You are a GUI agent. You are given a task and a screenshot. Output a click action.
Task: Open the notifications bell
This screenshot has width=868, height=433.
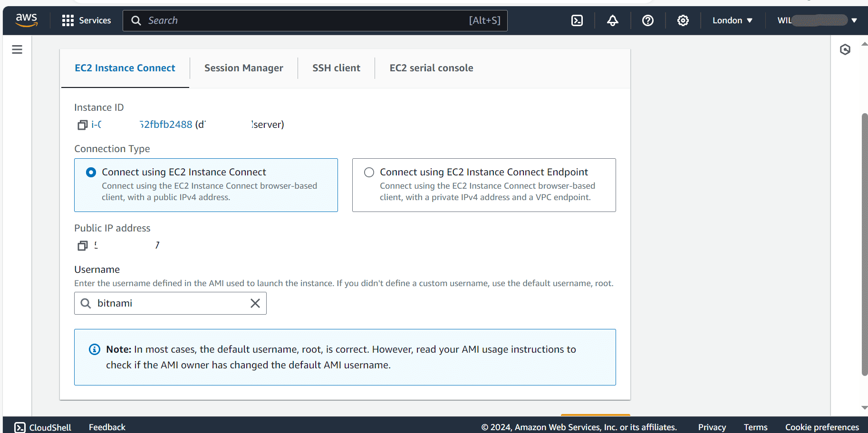(x=613, y=20)
